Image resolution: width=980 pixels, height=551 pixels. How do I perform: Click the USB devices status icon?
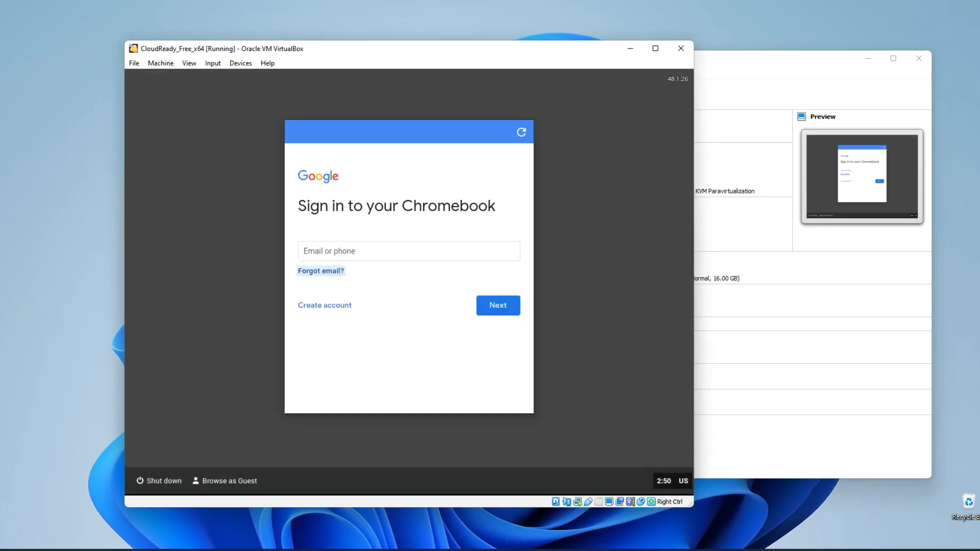point(588,502)
